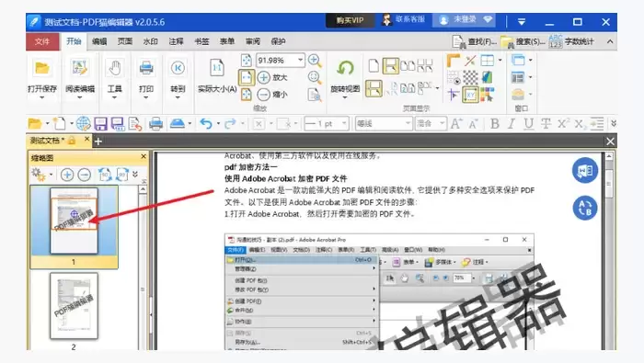Toggle the highlighted continuous page layout
644x363 pixels.
(x=390, y=65)
